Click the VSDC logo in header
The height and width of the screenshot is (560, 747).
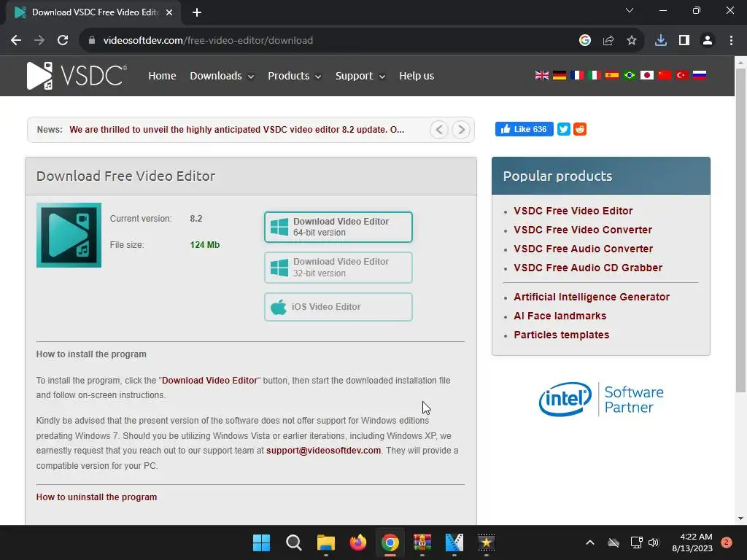[x=77, y=76]
